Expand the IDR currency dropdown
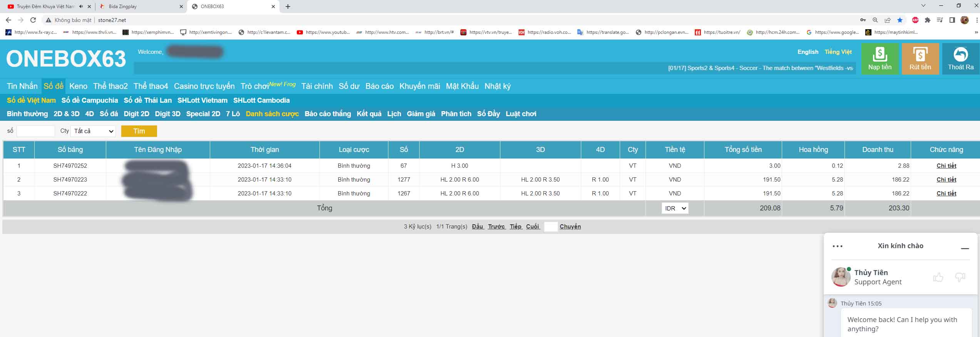Image resolution: width=980 pixels, height=337 pixels. click(x=675, y=208)
